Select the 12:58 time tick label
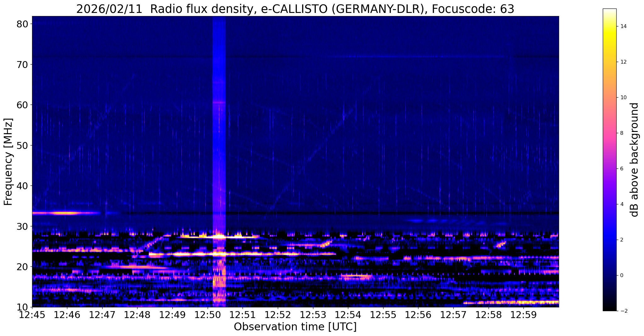 pyautogui.click(x=489, y=315)
